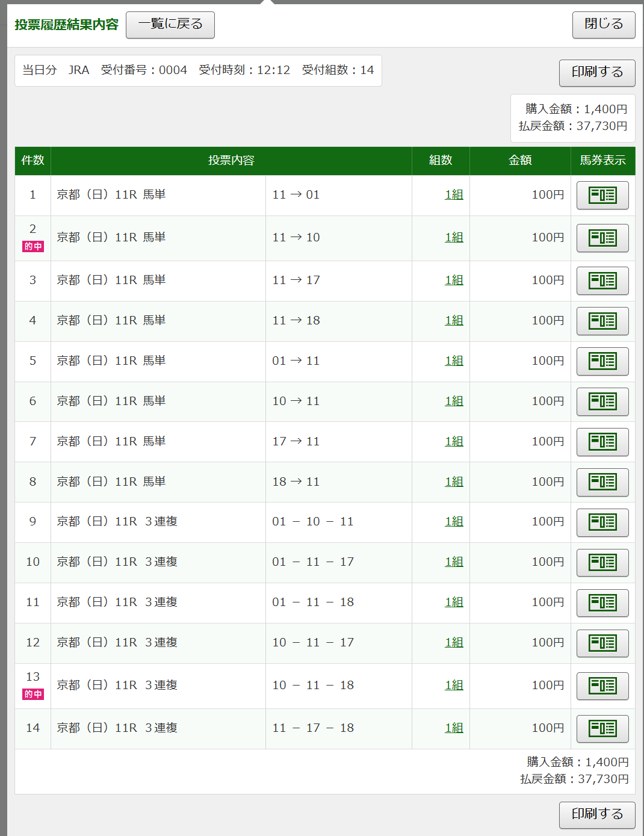
Task: Click 一覧に戻る button
Action: 170,25
